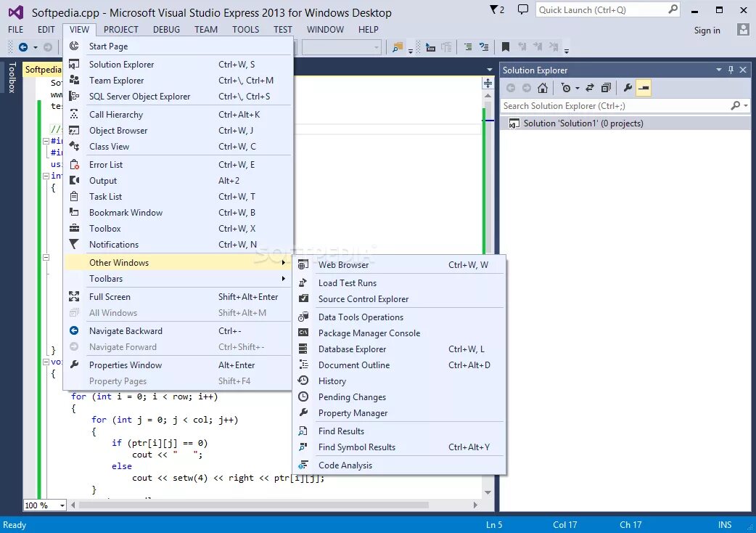Image resolution: width=756 pixels, height=533 pixels.
Task: Open toolbar options arrow after bookmark icons
Action: tap(567, 50)
